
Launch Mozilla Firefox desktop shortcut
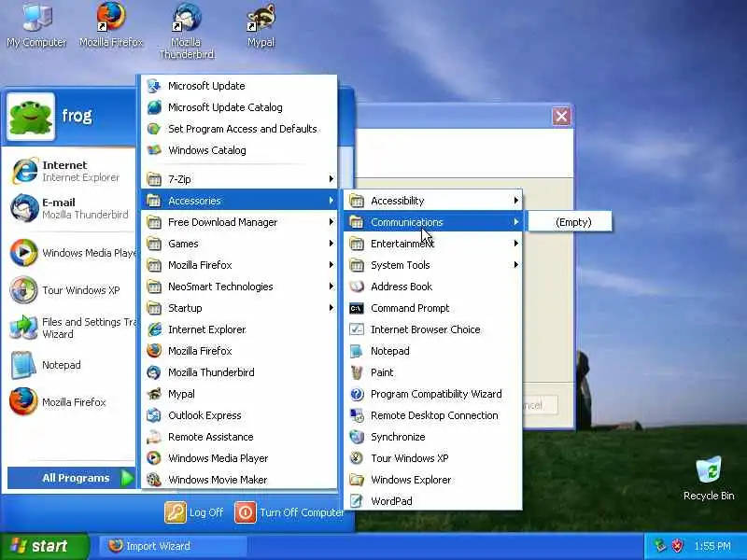pos(110,25)
